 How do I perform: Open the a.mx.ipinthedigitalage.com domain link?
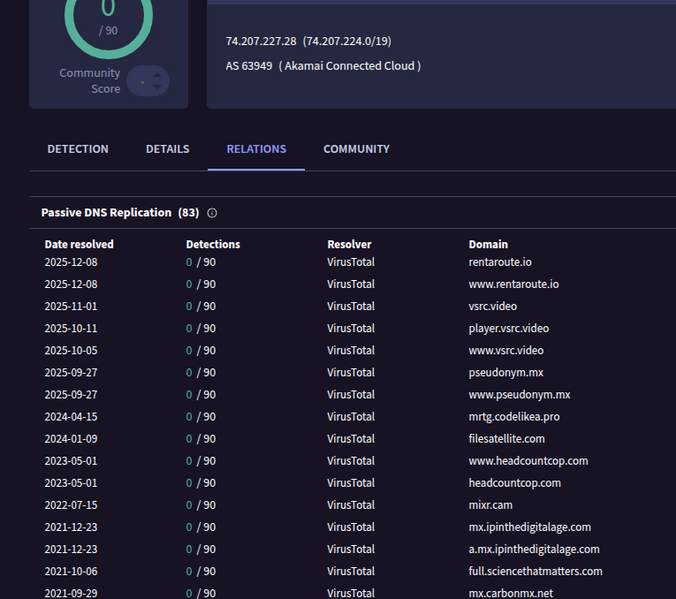534,549
